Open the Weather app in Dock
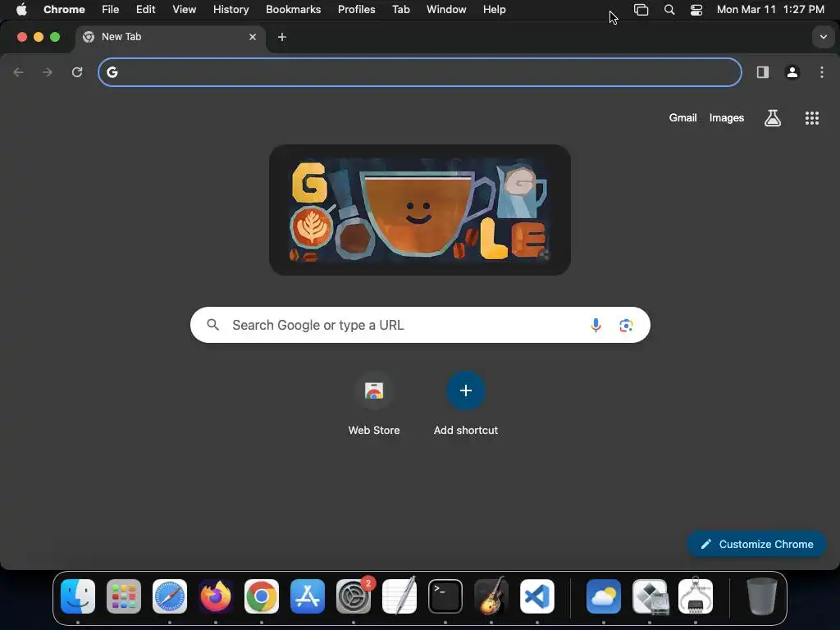The width and height of the screenshot is (840, 630). point(604,596)
